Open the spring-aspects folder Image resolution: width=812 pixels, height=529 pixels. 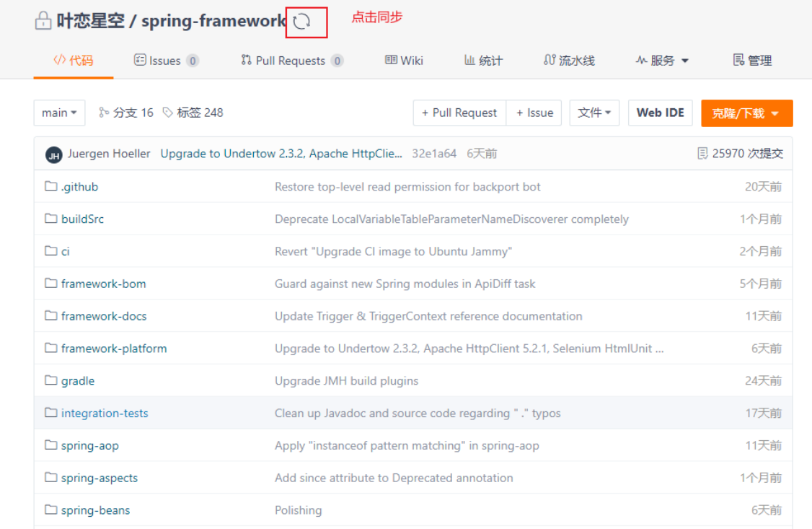pos(100,478)
